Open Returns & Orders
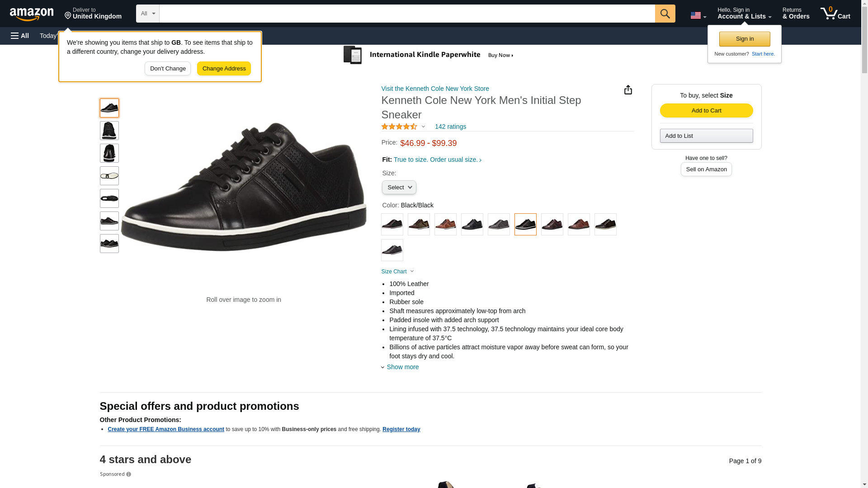This screenshot has height=488, width=868. click(796, 14)
